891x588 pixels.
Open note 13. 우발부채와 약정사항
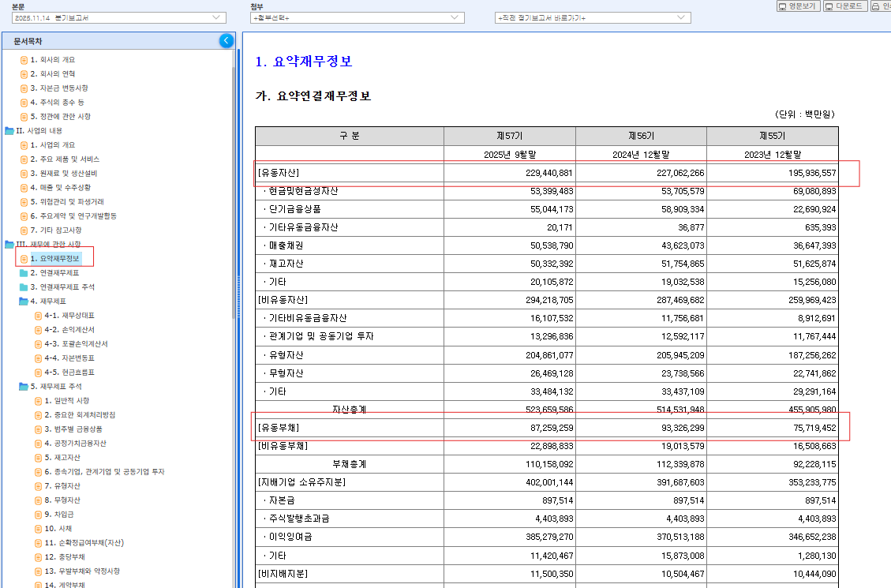click(82, 571)
